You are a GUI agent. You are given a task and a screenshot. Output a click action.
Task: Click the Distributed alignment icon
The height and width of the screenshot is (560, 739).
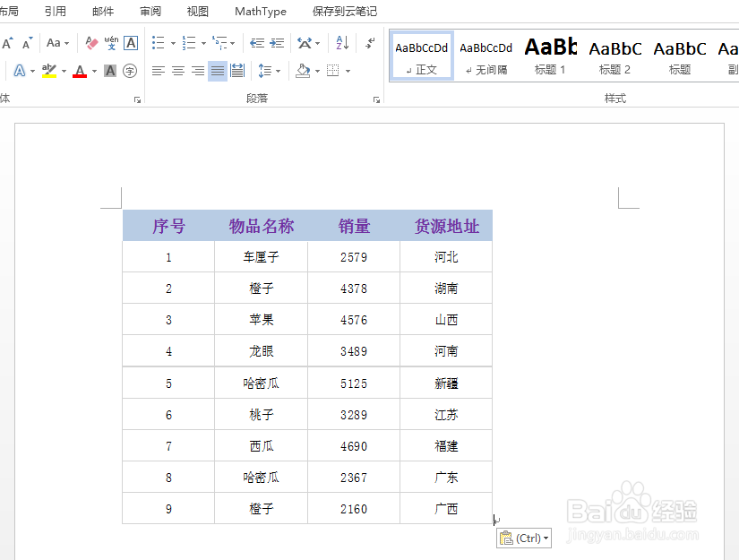(237, 71)
